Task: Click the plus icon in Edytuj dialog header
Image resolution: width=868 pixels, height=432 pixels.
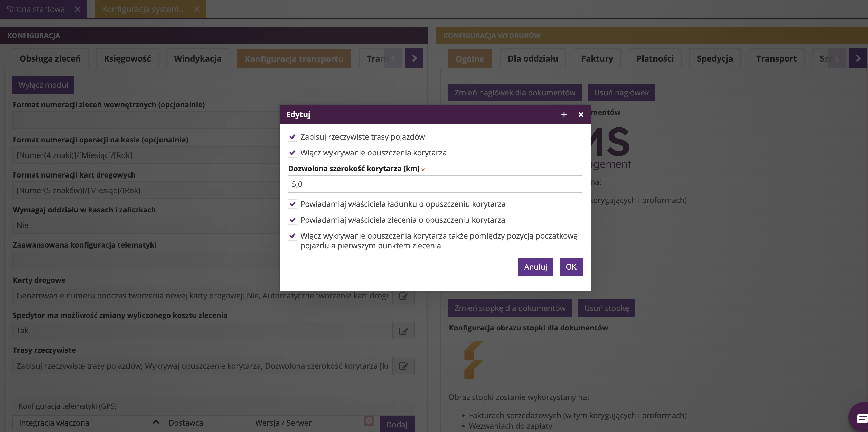Action: pos(564,115)
